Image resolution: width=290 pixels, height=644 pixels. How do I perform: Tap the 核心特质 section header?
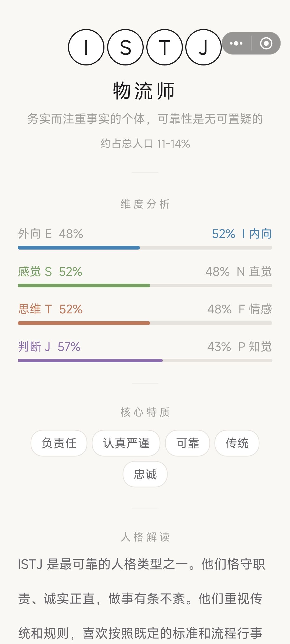coord(145,412)
